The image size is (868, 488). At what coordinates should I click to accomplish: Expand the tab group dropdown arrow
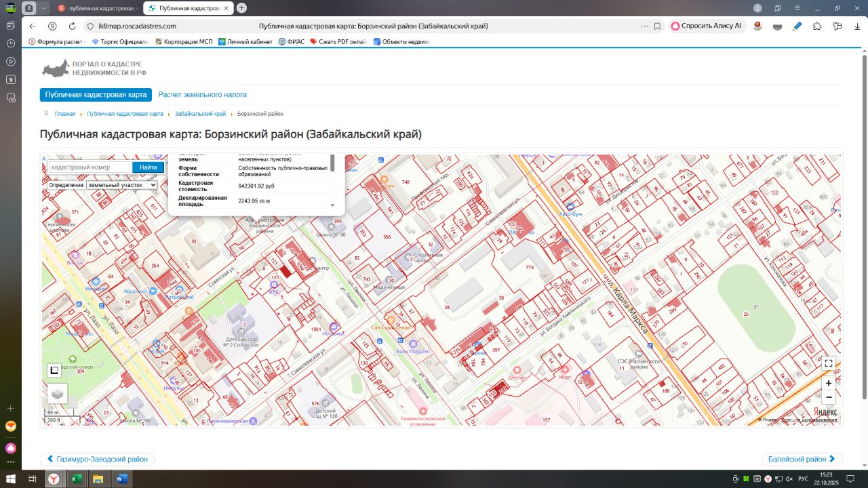[44, 8]
